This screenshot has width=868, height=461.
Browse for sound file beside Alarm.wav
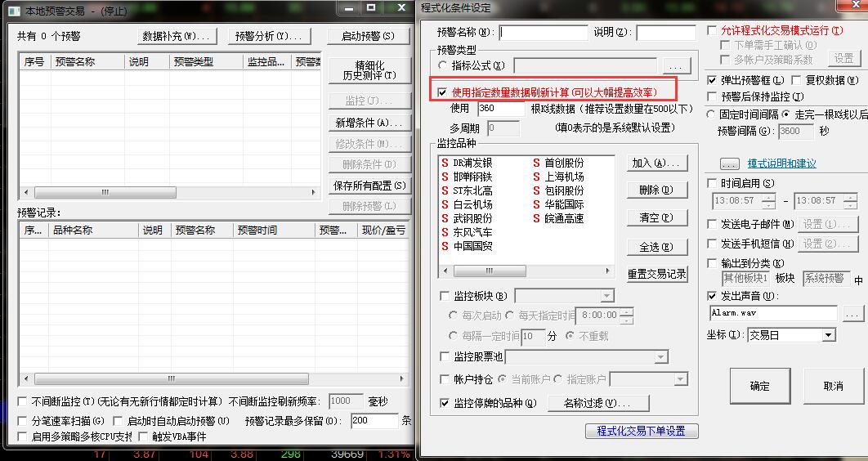852,314
